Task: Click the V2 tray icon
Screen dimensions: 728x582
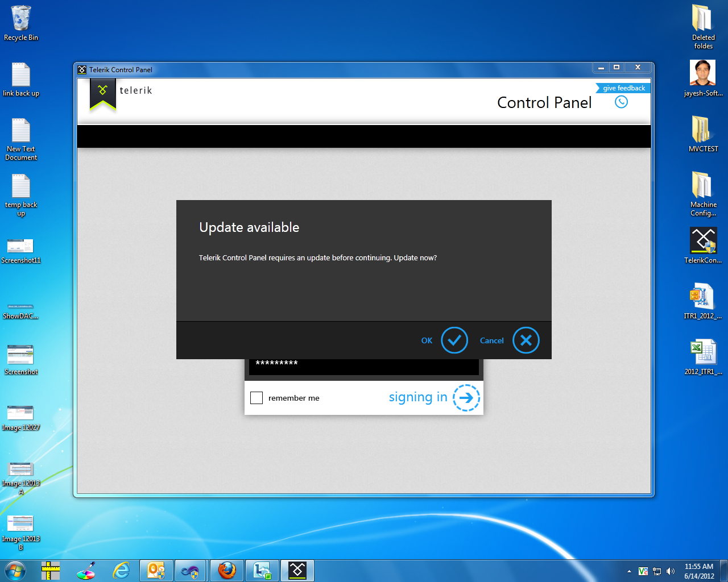Action: pos(643,571)
